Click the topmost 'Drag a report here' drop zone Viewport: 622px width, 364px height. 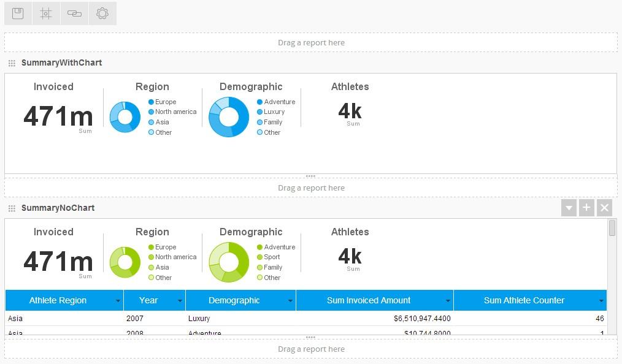[311, 42]
